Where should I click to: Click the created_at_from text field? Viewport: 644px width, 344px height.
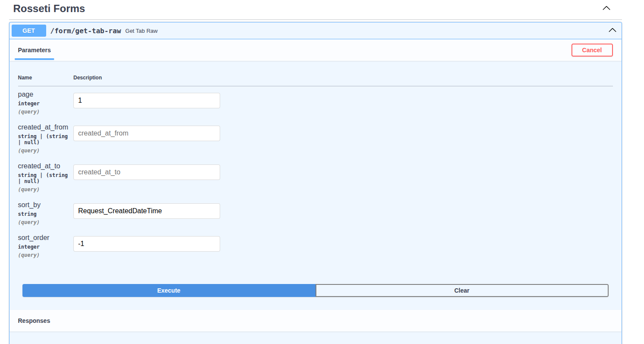point(146,133)
